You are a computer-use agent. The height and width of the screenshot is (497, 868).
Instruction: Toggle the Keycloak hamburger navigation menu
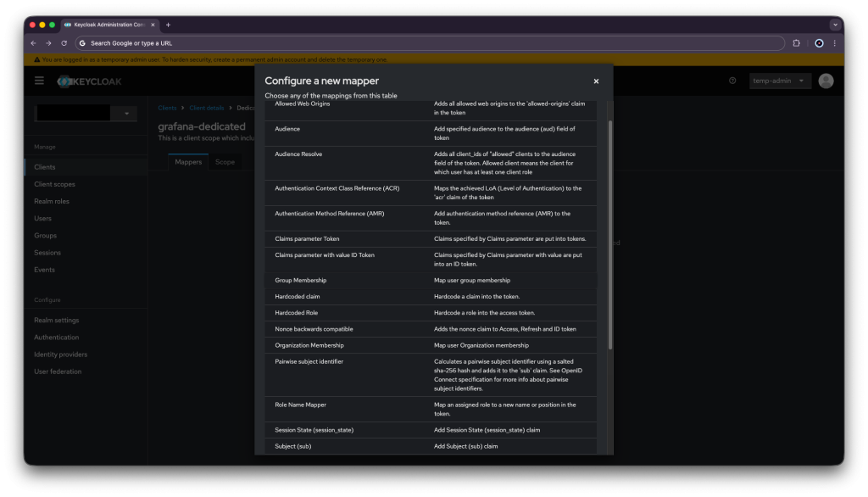(x=39, y=81)
